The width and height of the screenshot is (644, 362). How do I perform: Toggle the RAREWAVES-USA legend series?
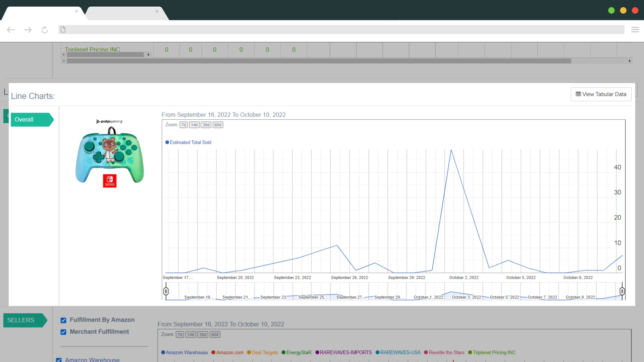pyautogui.click(x=398, y=353)
